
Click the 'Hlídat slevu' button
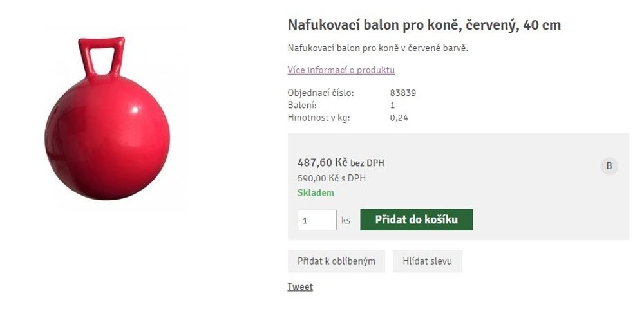pyautogui.click(x=427, y=261)
